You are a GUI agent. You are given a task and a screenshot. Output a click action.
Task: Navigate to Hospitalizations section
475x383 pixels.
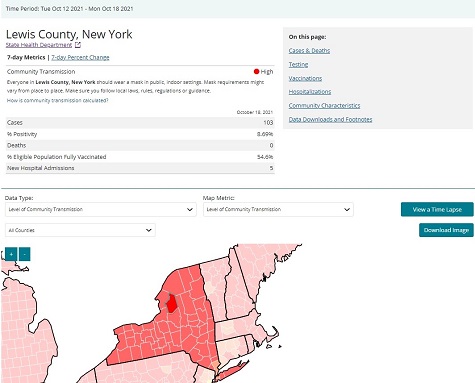(x=310, y=92)
